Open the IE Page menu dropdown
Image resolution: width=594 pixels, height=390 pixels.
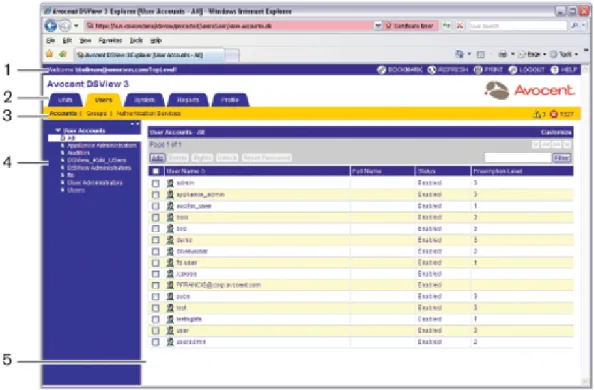pyautogui.click(x=532, y=54)
